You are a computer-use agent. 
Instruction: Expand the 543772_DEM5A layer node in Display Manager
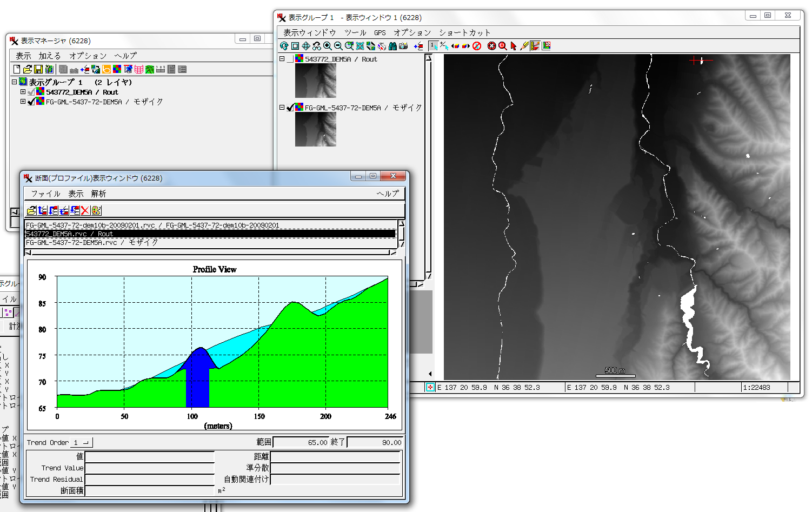pos(23,92)
